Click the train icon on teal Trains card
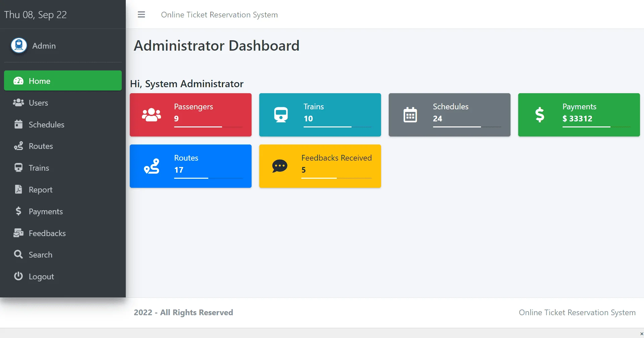Screen dimensions: 644x338 click(x=281, y=115)
